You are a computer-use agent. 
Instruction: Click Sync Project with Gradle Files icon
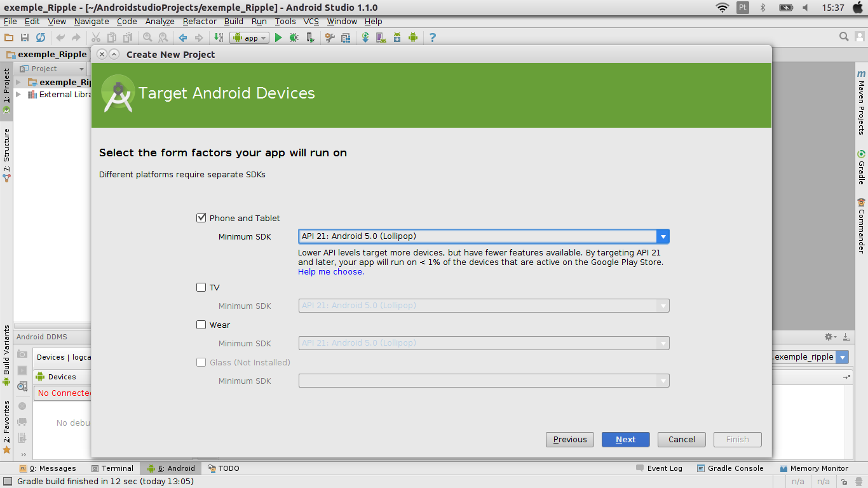coord(365,37)
